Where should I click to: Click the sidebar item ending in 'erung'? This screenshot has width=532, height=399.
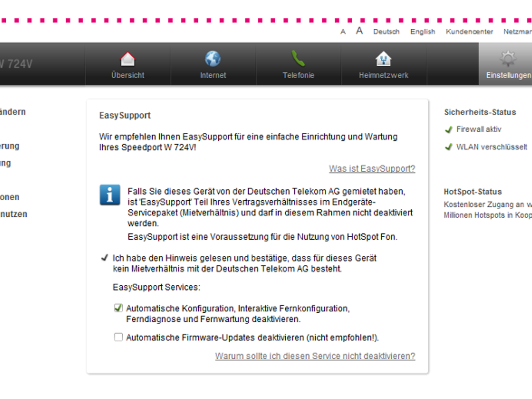pyautogui.click(x=10, y=146)
